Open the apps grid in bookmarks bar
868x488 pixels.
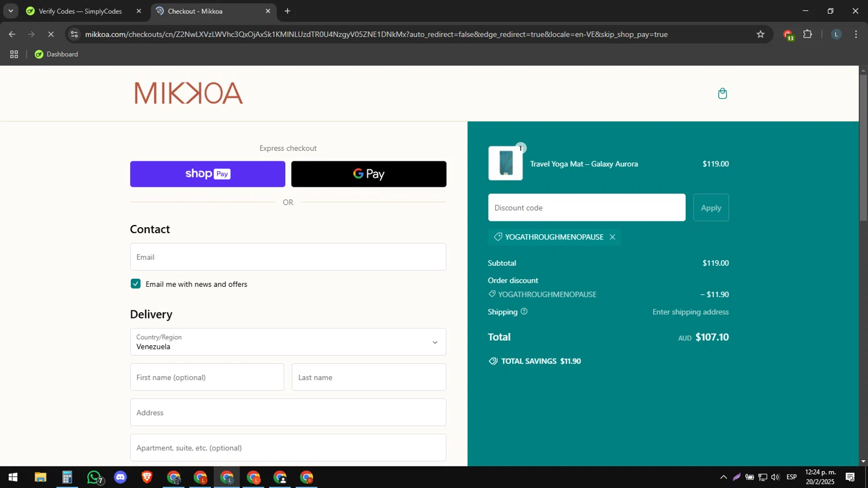click(14, 54)
